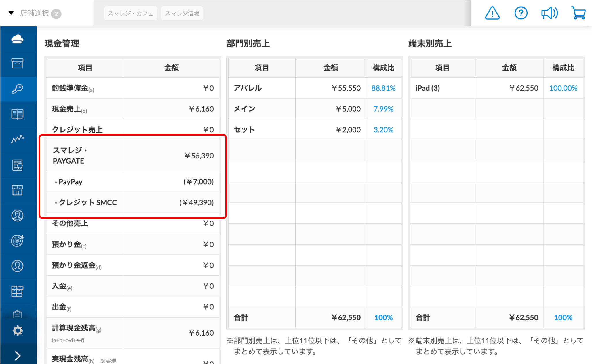Screen dimensions: 592x364
Task: Select the key icon in sidebar
Action: coord(17,89)
